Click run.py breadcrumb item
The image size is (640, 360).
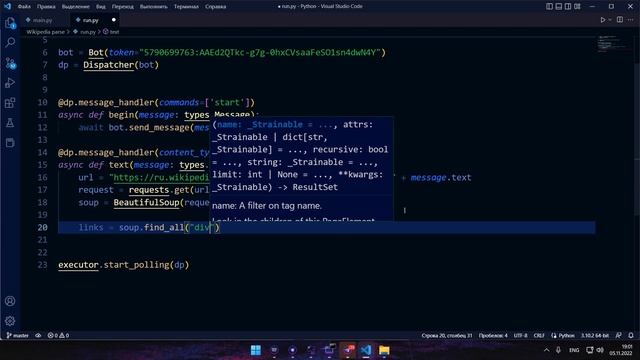click(84, 31)
